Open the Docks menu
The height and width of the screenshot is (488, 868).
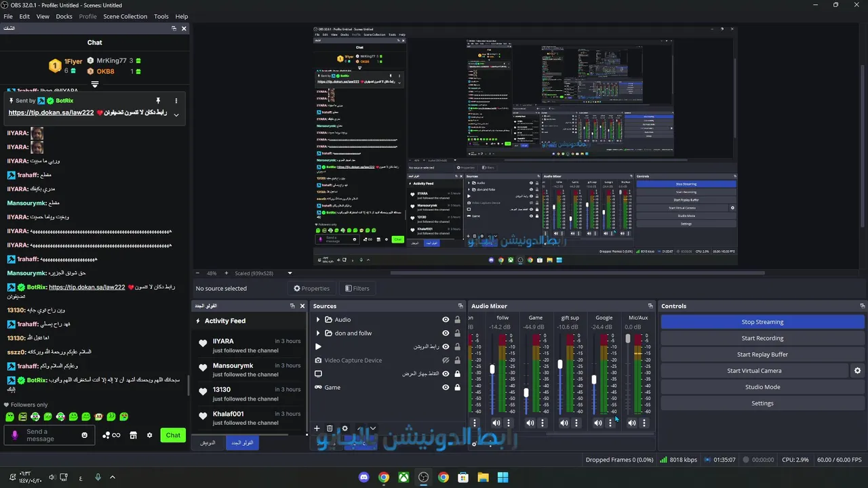[64, 16]
